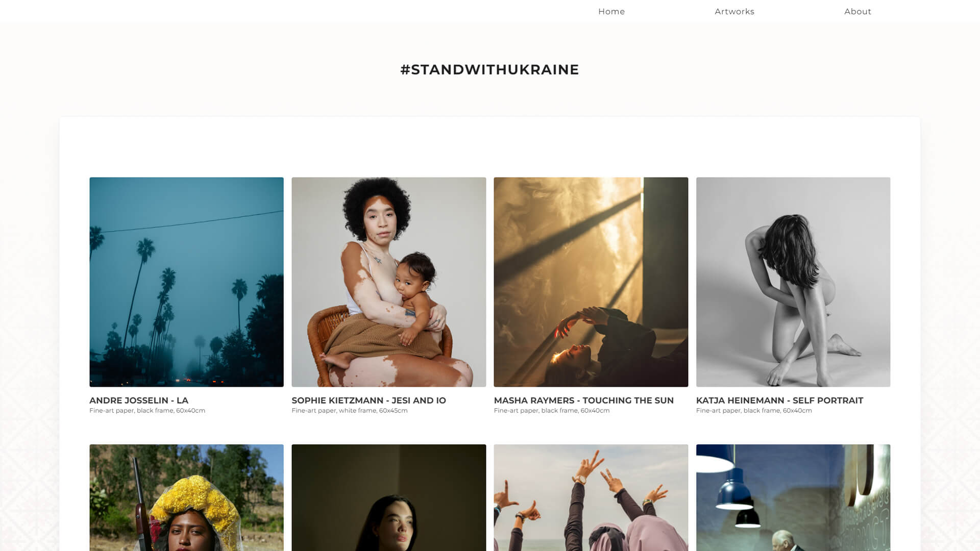Open photo of raised hands making peace signs
This screenshot has width=980, height=551.
[x=591, y=497]
